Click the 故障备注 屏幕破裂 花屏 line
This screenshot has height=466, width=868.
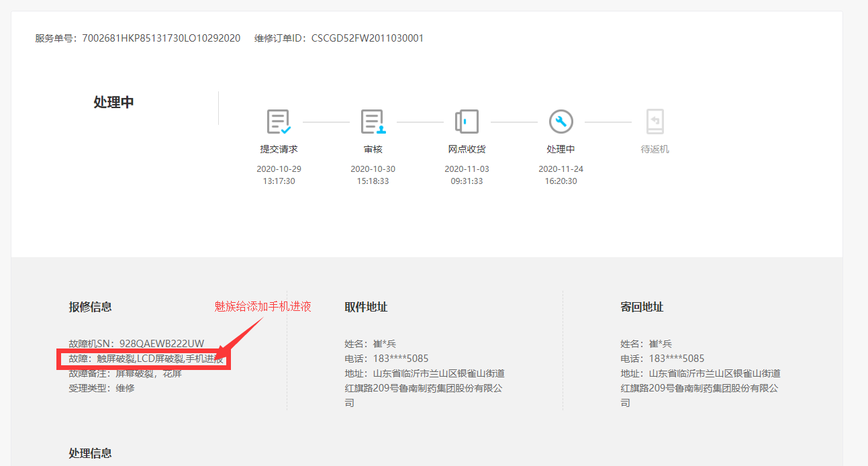pos(125,373)
